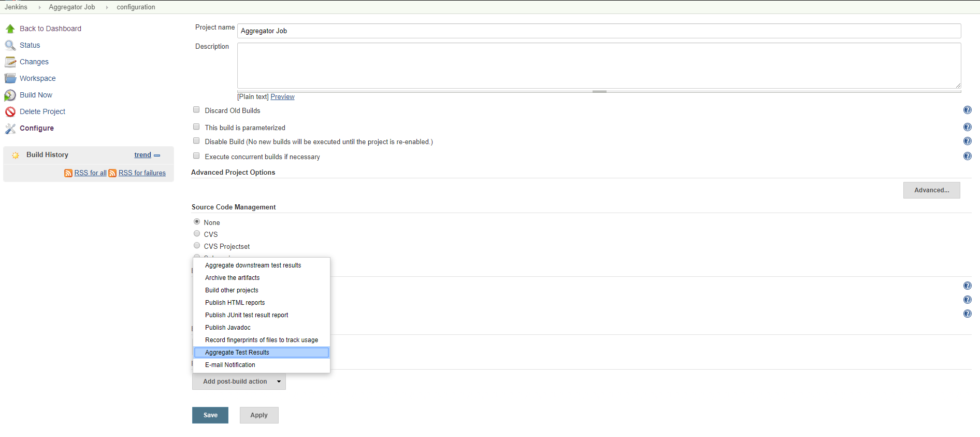Click the Workspace folder icon
This screenshot has height=437, width=980.
coord(10,78)
